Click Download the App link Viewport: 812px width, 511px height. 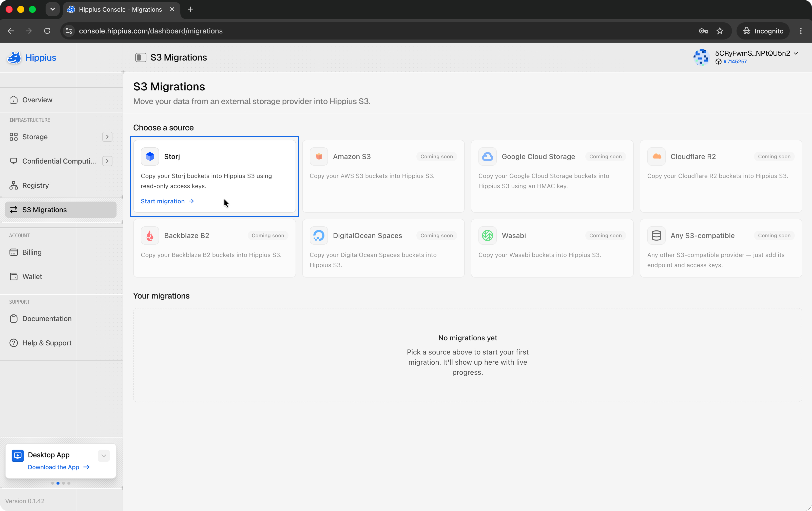pos(59,467)
